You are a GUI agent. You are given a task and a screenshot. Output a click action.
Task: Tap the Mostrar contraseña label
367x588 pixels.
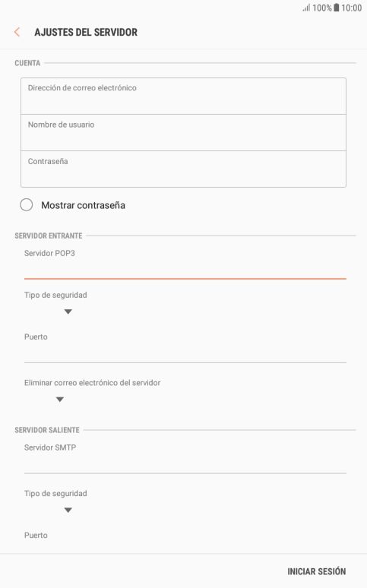pos(83,205)
